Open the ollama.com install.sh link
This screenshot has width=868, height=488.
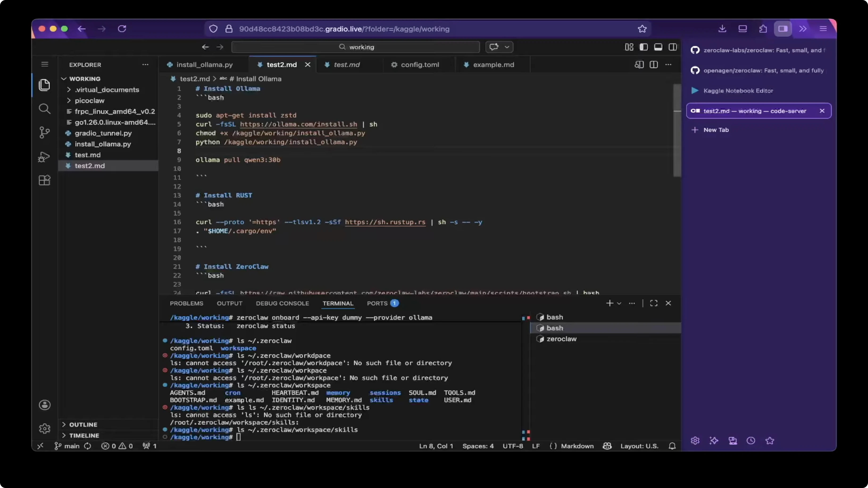click(298, 124)
